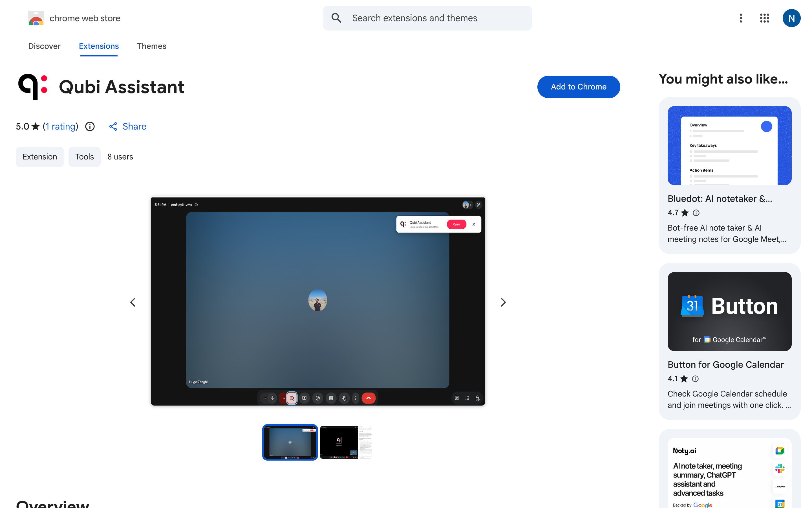Screen dimensions: 812x508
Task: Click the info icon next to 4.1 rating
Action: click(x=695, y=379)
